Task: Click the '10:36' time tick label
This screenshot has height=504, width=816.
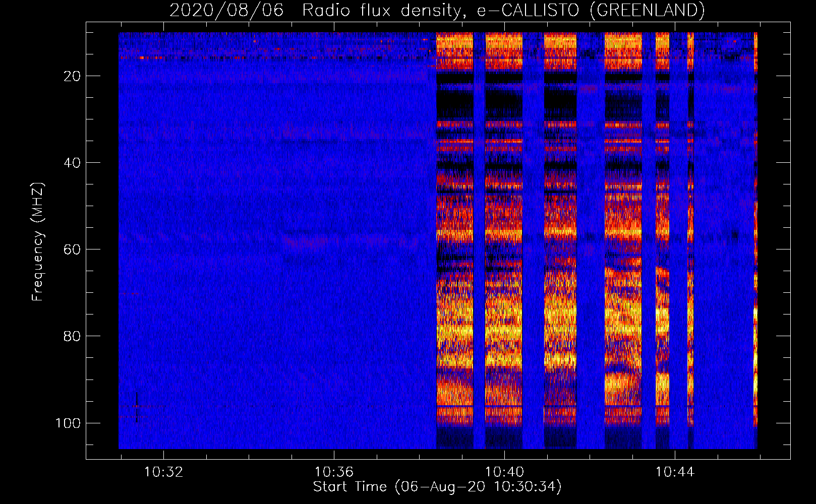Action: tap(334, 472)
